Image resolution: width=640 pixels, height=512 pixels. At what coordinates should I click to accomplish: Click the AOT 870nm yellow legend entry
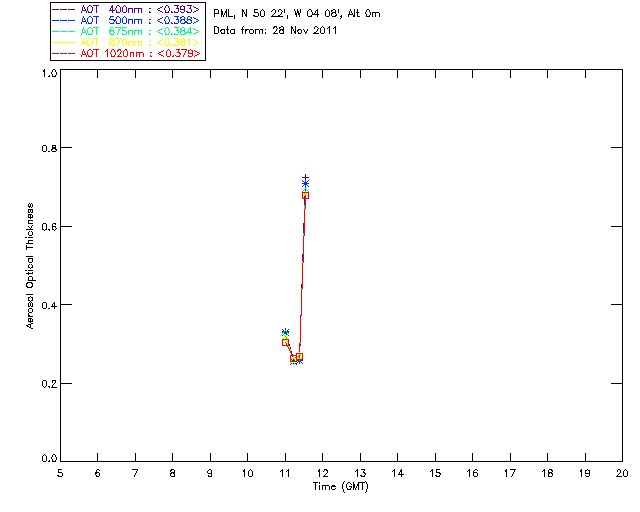point(126,42)
